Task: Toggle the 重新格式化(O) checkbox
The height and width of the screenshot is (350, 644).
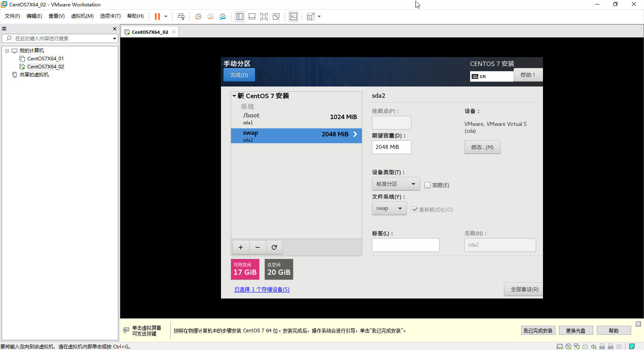Action: pos(414,210)
